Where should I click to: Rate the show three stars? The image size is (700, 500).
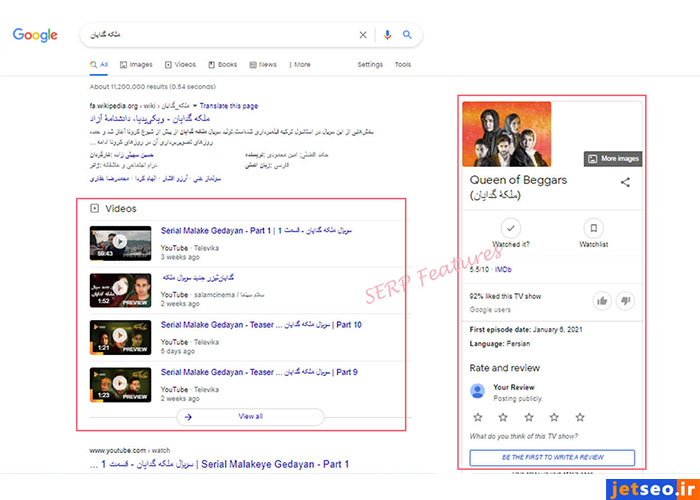(x=529, y=417)
